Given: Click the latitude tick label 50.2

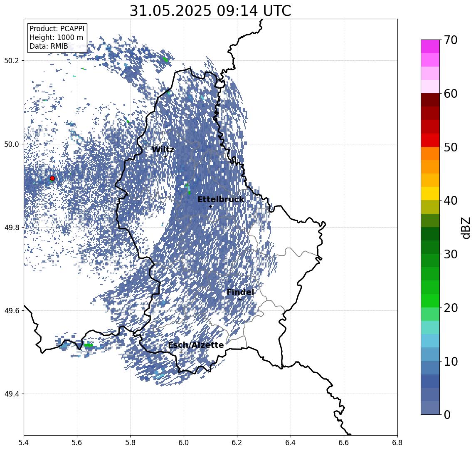Looking at the screenshot, I should pos(12,60).
